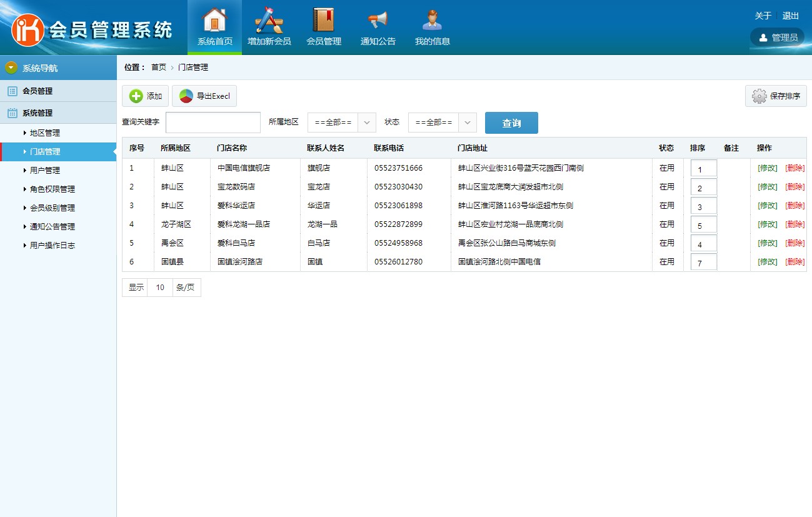Expand 会员管理 section in sidebar
812x517 pixels.
[x=38, y=91]
